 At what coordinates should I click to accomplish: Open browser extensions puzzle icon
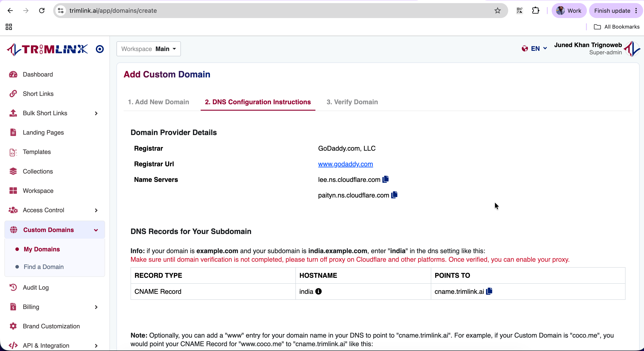[535, 11]
